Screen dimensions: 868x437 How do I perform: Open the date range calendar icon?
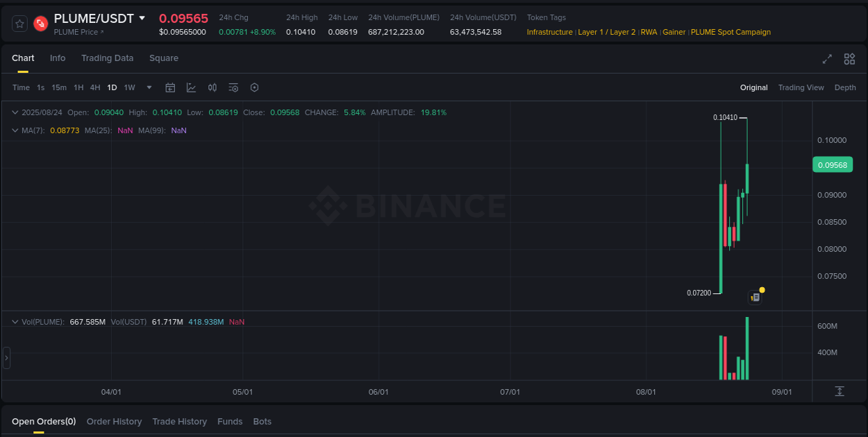click(170, 87)
